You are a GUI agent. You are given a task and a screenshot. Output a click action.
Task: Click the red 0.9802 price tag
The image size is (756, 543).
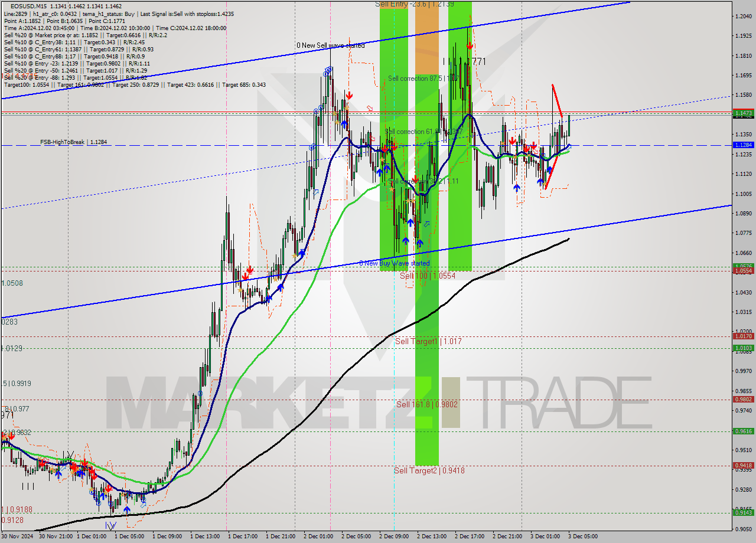coord(743,399)
